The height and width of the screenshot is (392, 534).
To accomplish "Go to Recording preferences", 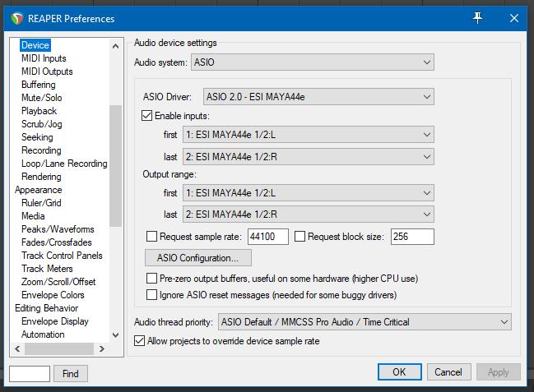I will pos(41,150).
